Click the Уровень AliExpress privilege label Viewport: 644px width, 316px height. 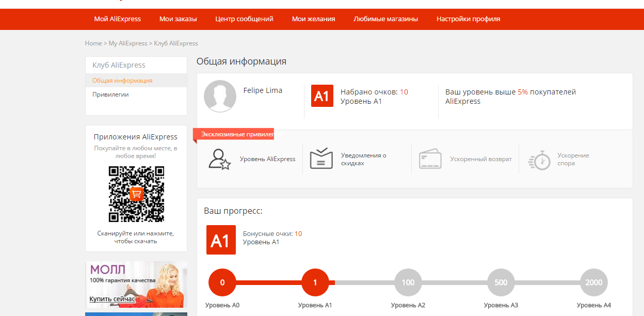267,159
